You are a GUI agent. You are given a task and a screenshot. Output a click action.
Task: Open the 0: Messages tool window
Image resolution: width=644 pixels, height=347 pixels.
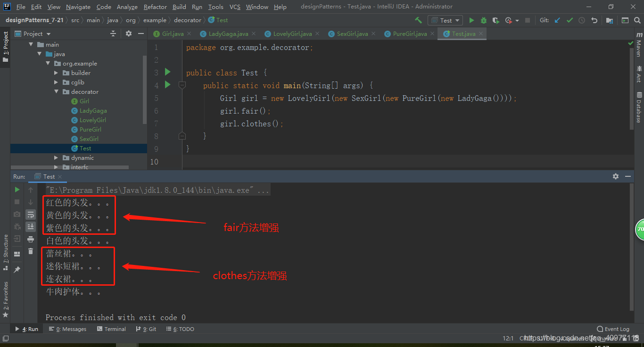[x=67, y=329]
